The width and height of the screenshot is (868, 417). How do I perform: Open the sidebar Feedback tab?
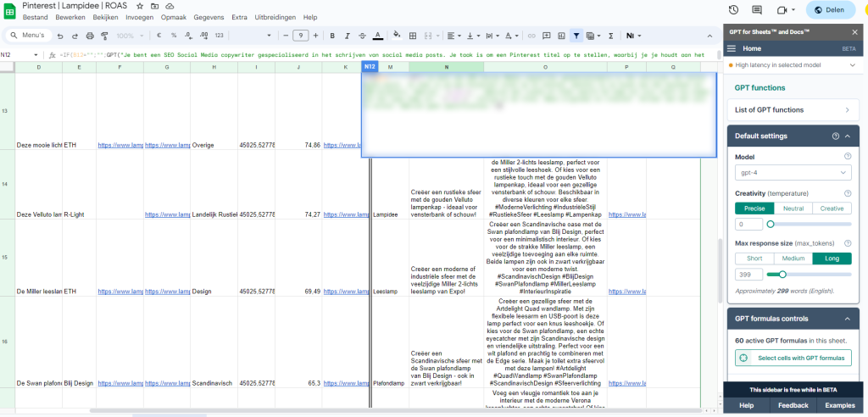[x=793, y=405]
